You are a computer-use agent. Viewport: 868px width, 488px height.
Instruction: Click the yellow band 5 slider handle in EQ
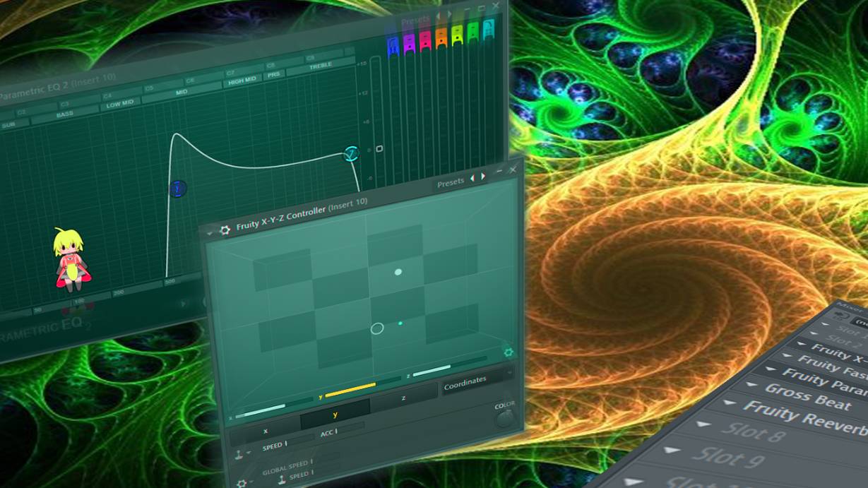click(457, 34)
